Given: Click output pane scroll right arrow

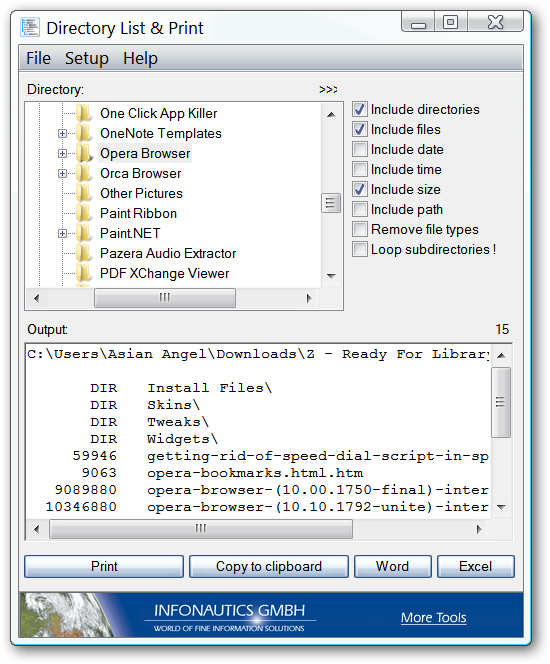Looking at the screenshot, I should tap(479, 529).
